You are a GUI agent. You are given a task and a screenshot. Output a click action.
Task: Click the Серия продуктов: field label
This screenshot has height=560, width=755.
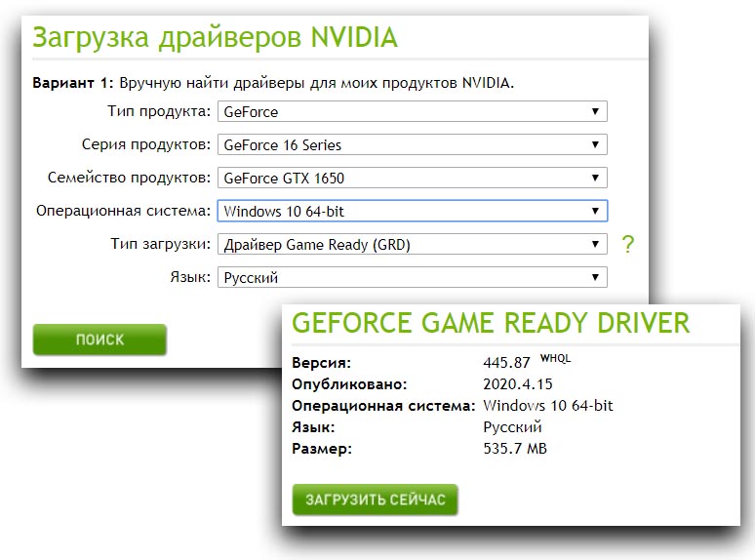(x=146, y=144)
